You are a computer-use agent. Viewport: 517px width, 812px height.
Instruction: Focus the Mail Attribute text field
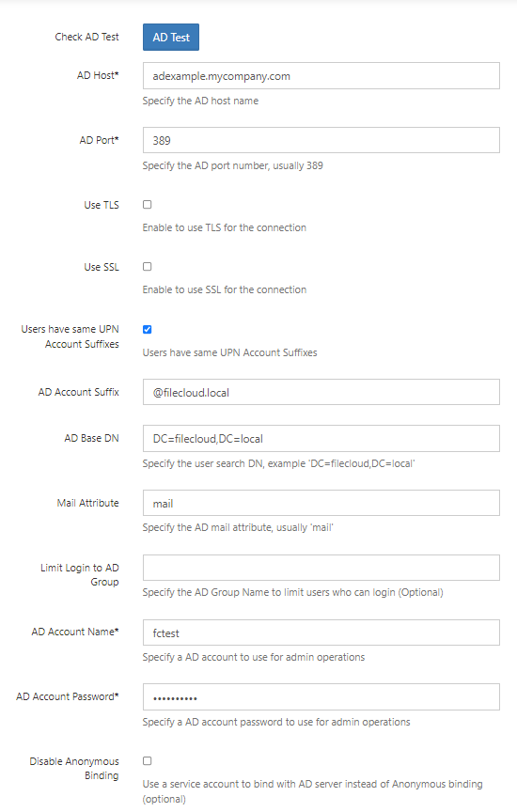point(321,503)
